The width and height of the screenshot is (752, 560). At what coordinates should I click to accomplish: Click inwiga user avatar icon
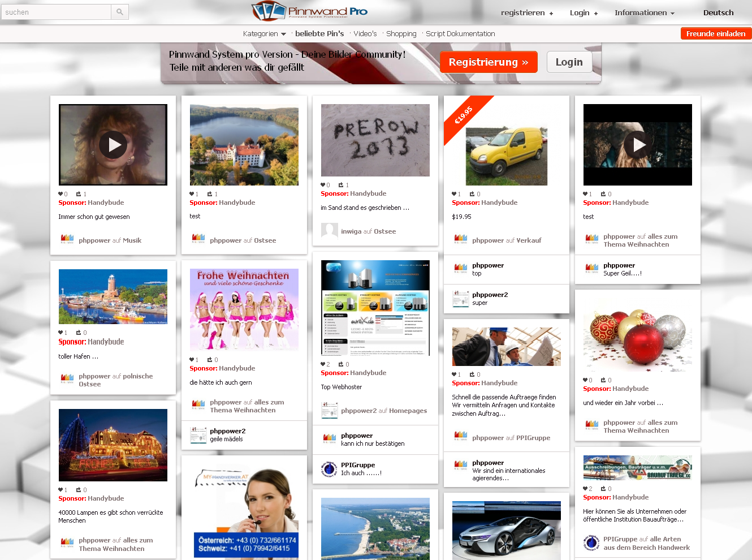tap(329, 231)
